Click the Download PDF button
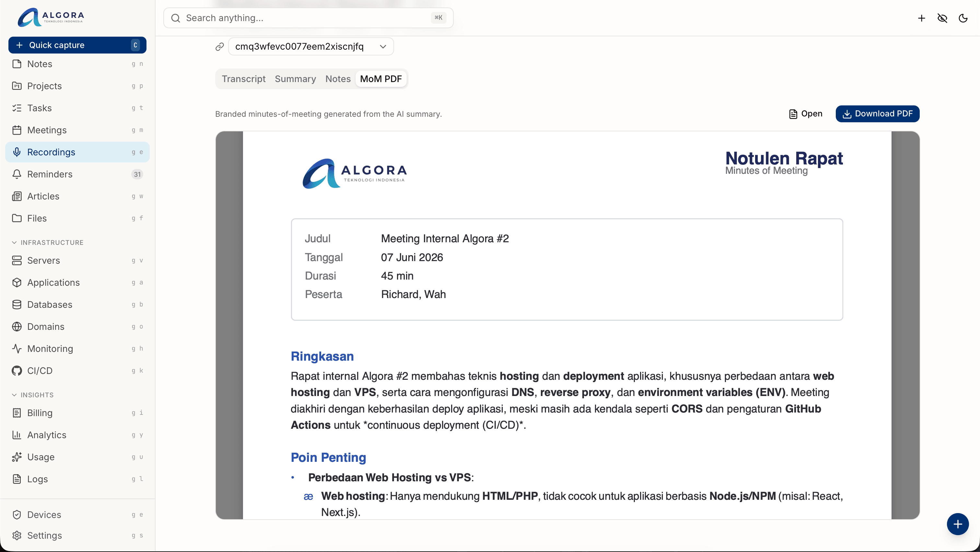The image size is (980, 552). (x=877, y=114)
